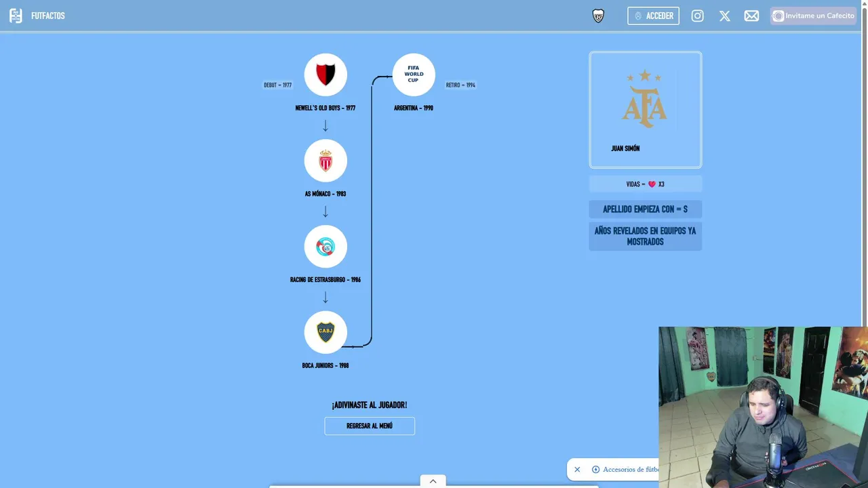Click the JUAN SIMÓN player name

click(625, 148)
